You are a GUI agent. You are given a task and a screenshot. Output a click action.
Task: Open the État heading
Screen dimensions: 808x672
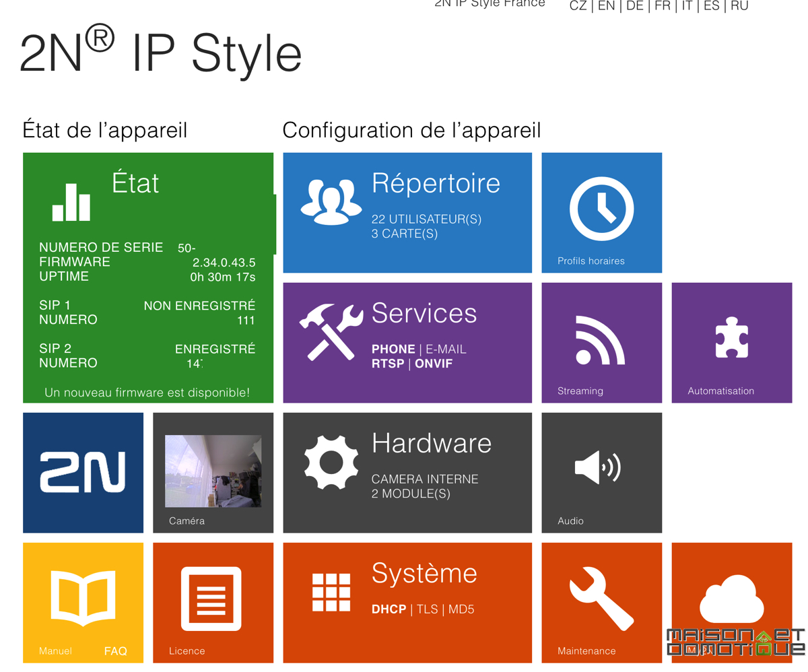pyautogui.click(x=135, y=182)
